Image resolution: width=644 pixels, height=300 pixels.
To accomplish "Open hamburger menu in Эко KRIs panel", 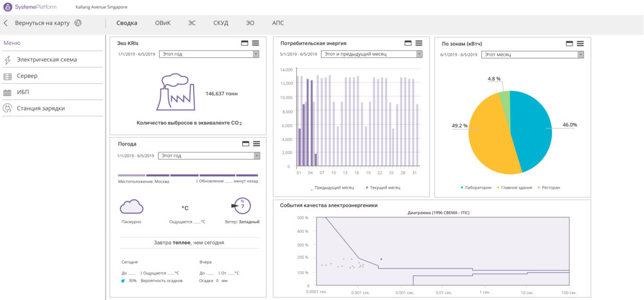I will point(256,43).
